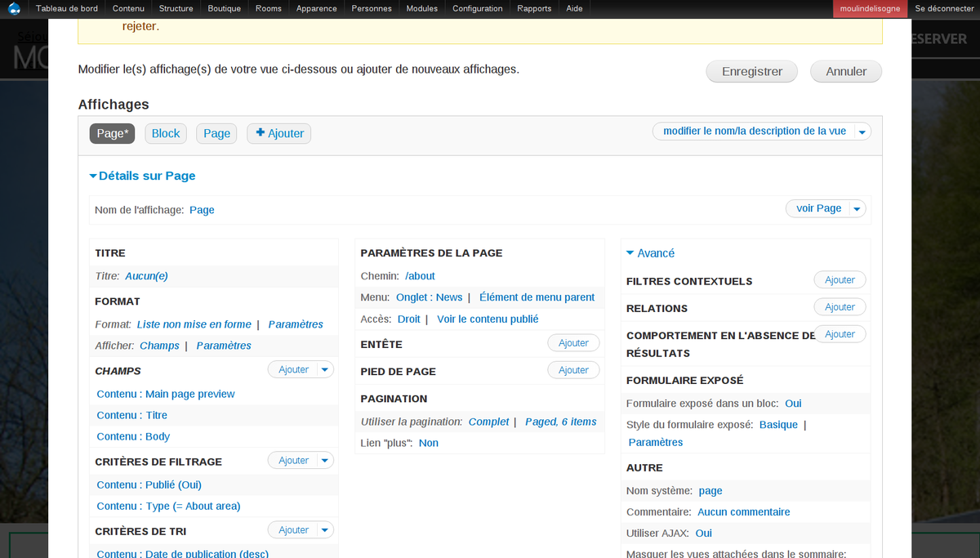Image resolution: width=980 pixels, height=558 pixels.
Task: Add a field with Champs Ajouter button
Action: (x=293, y=370)
